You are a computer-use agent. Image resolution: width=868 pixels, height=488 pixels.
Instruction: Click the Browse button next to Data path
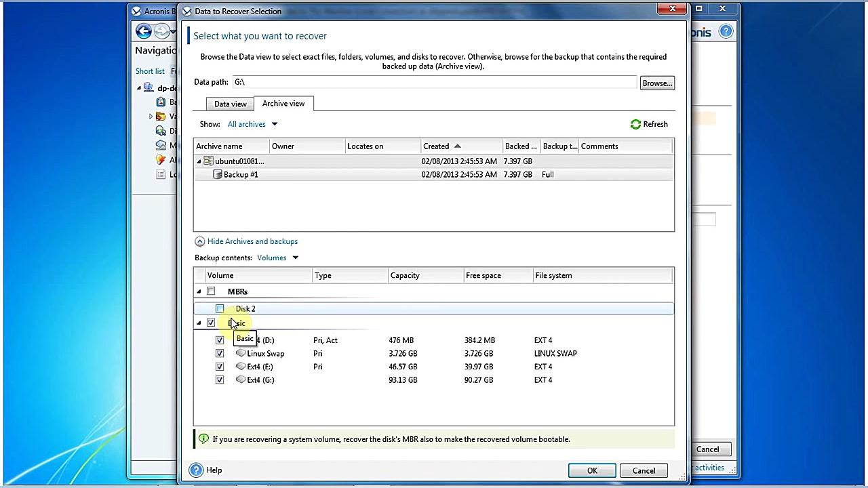pyautogui.click(x=656, y=83)
